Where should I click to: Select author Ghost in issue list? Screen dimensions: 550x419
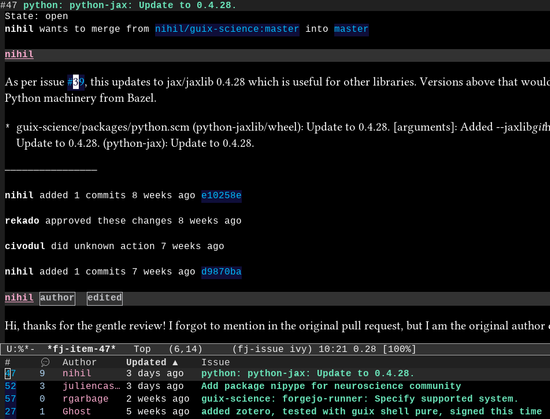coord(76,411)
